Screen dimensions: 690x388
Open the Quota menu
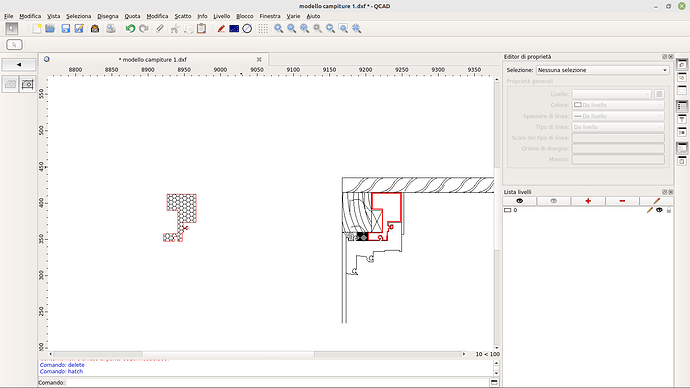pyautogui.click(x=132, y=16)
